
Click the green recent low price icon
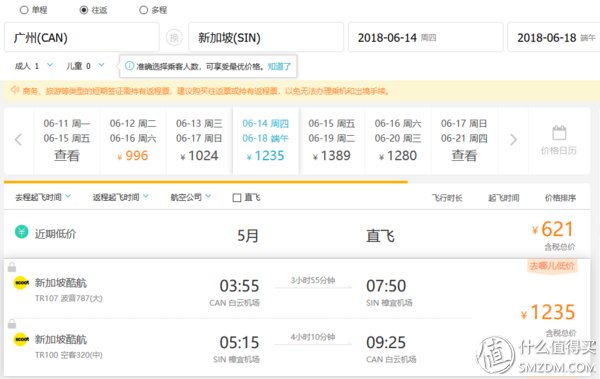(x=21, y=232)
